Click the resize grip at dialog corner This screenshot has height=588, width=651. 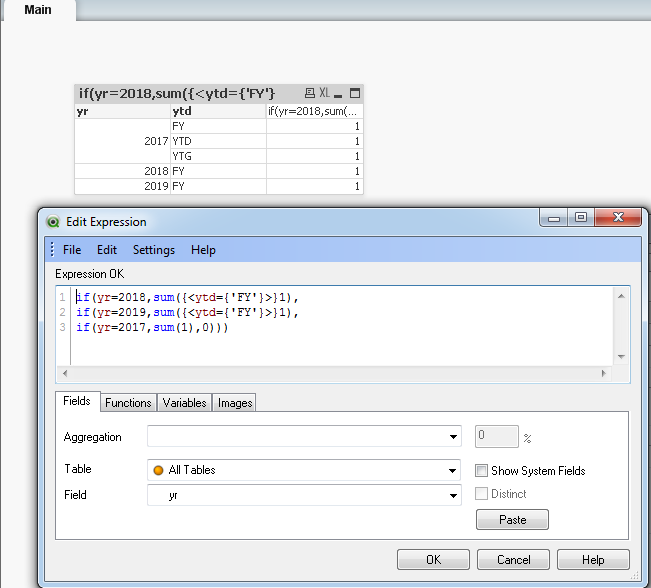pos(634,575)
